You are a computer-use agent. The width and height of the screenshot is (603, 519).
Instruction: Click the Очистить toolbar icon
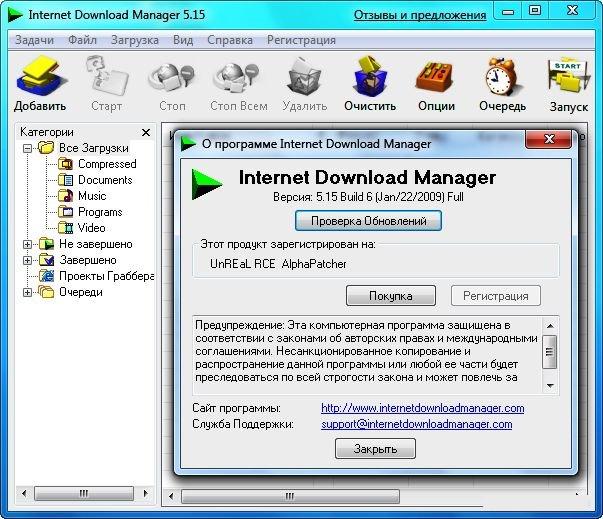(370, 77)
